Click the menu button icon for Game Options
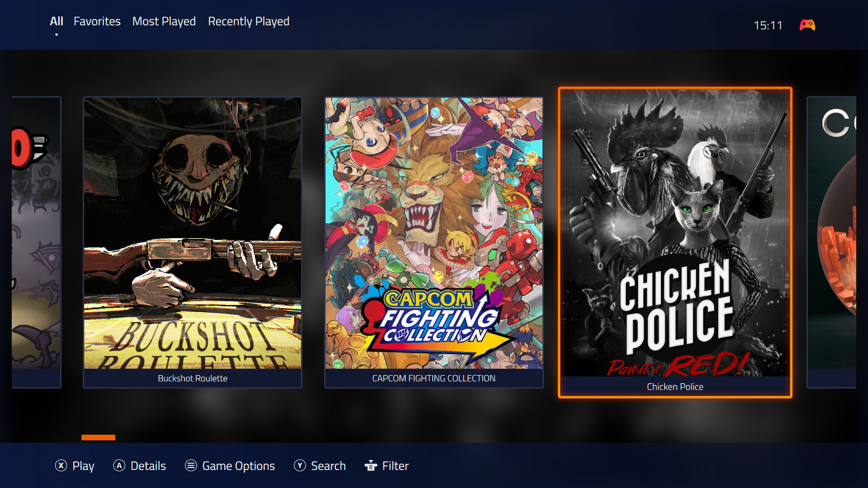The height and width of the screenshot is (488, 868). 191,465
